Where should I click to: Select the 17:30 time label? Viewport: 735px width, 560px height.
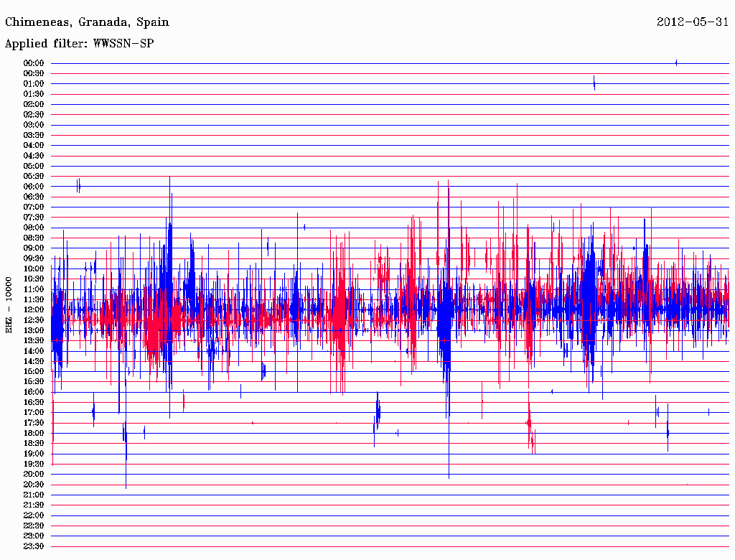click(x=33, y=423)
